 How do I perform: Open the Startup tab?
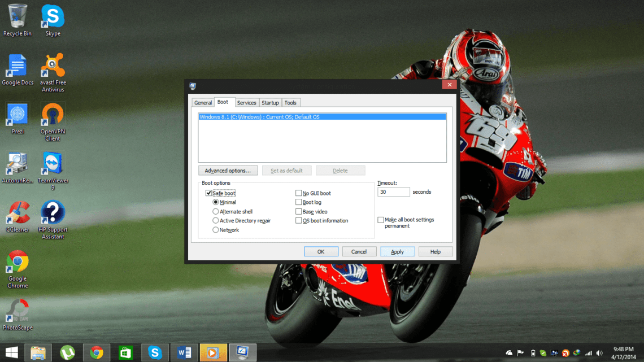pos(270,102)
